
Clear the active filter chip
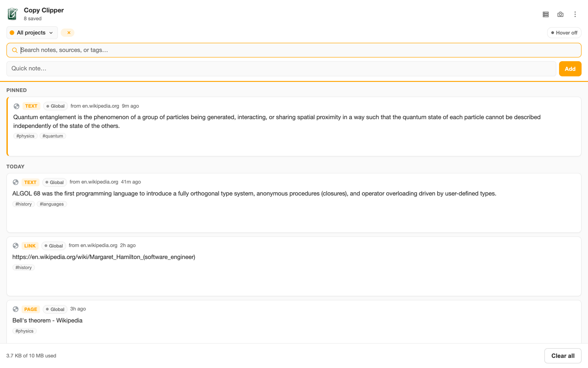(x=68, y=33)
